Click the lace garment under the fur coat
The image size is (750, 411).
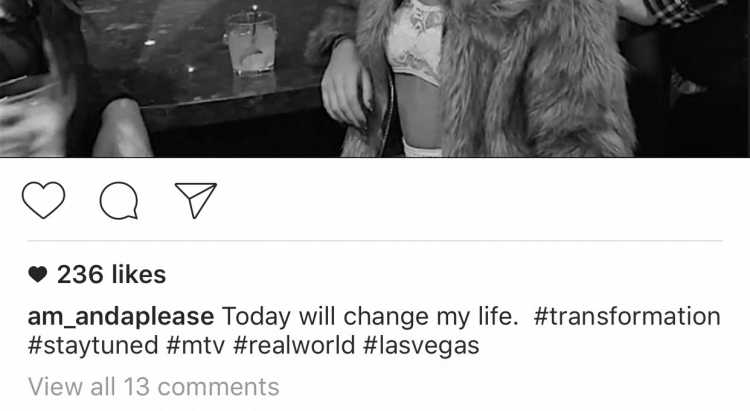coord(415,43)
